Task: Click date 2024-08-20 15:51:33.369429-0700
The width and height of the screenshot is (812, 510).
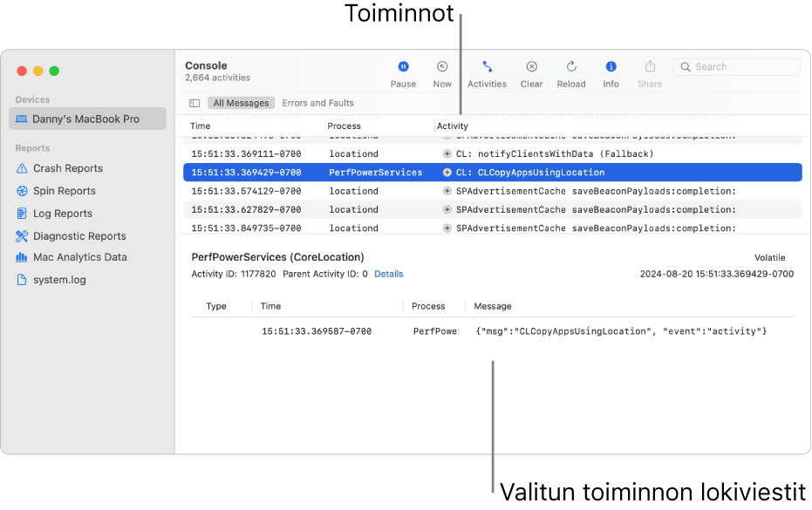Action: [717, 274]
